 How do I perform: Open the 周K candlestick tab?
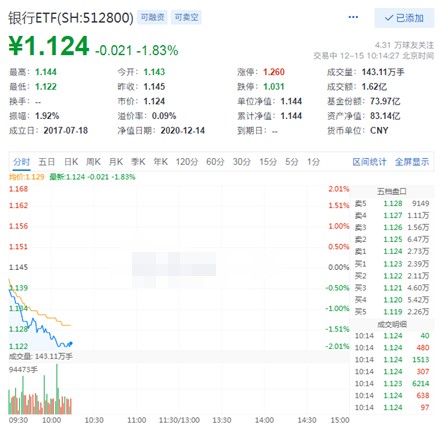(93, 162)
